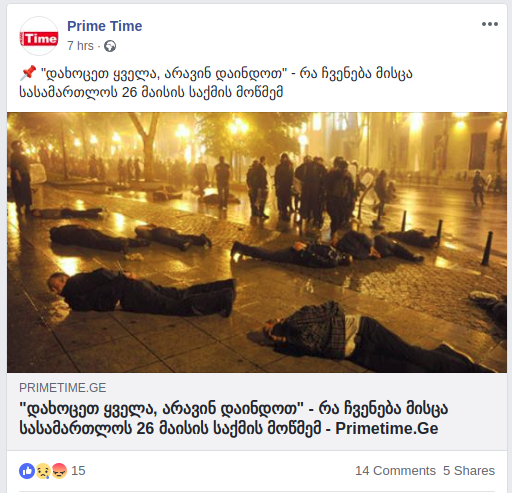Open the 7 hrs post timestamp
This screenshot has width=512, height=493.
click(x=80, y=46)
